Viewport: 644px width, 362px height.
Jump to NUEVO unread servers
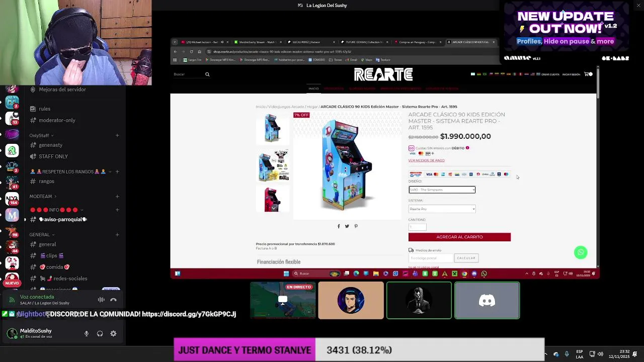[x=12, y=283]
